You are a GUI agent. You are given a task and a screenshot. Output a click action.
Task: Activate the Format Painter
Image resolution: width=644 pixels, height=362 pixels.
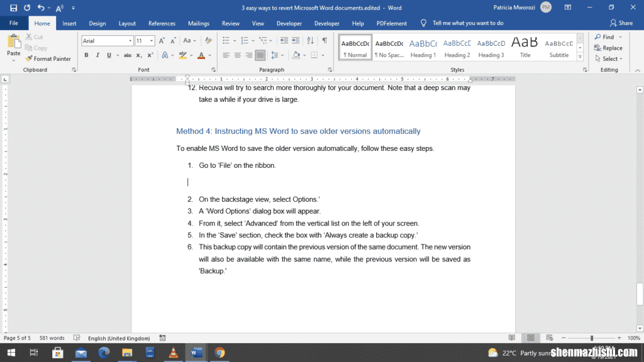[48, 58]
